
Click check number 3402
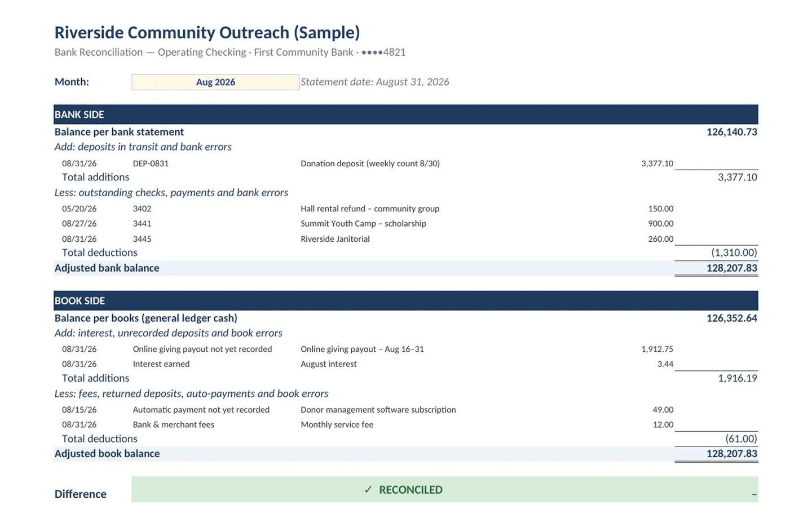(142, 209)
